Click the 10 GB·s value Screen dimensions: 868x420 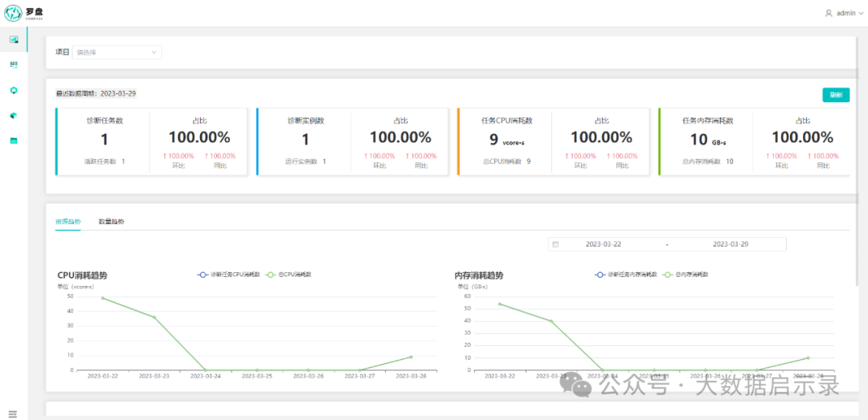click(x=707, y=140)
